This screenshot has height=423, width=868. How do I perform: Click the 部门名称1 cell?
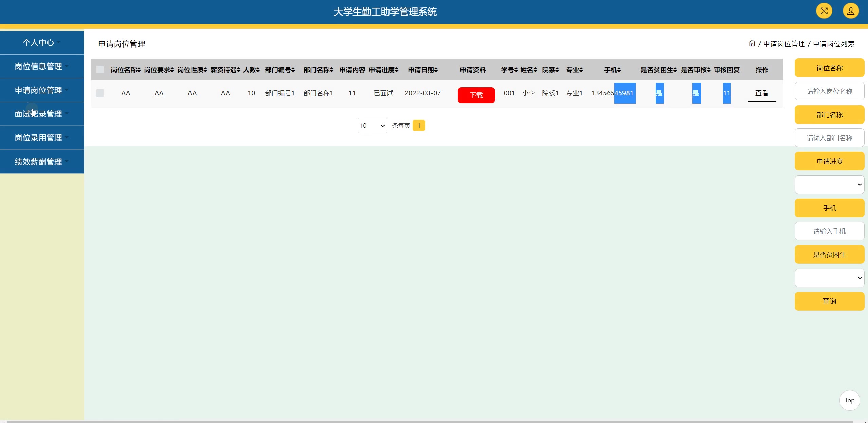click(319, 93)
